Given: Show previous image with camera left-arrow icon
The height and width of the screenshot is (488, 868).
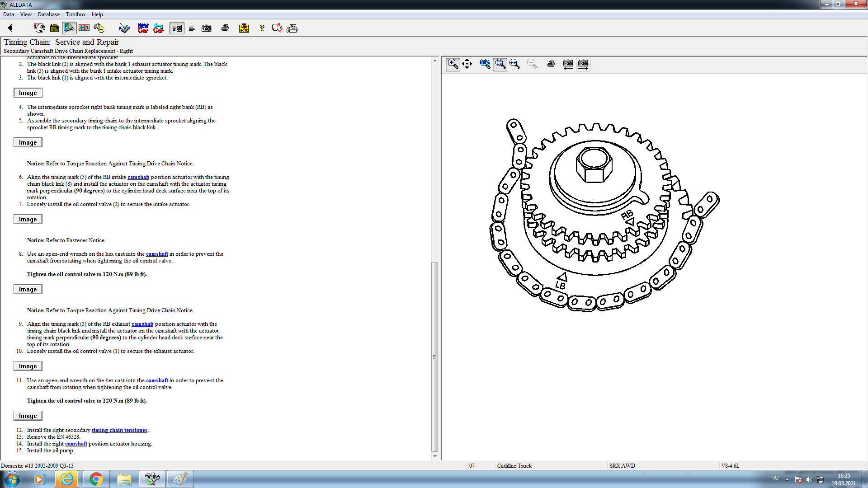Looking at the screenshot, I should click(x=568, y=64).
